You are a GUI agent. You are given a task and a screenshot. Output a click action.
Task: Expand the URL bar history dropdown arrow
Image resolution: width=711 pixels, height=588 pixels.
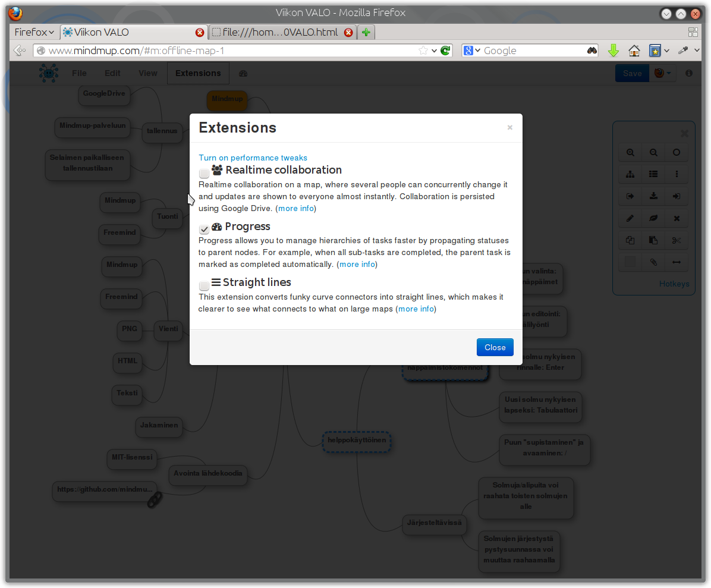point(434,51)
